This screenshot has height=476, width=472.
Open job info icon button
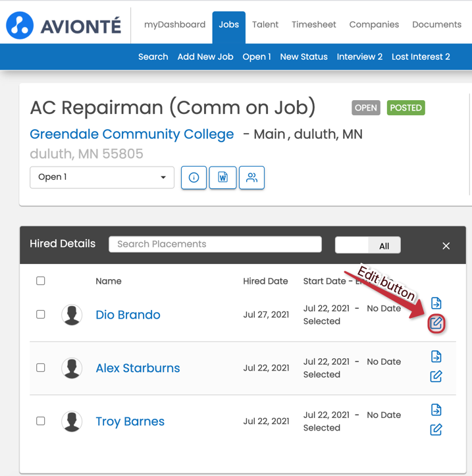(x=194, y=178)
